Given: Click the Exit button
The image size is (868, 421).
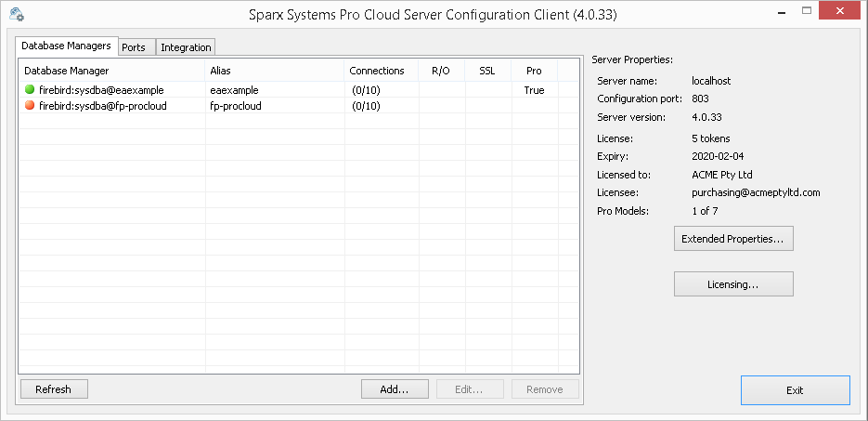Looking at the screenshot, I should (795, 390).
